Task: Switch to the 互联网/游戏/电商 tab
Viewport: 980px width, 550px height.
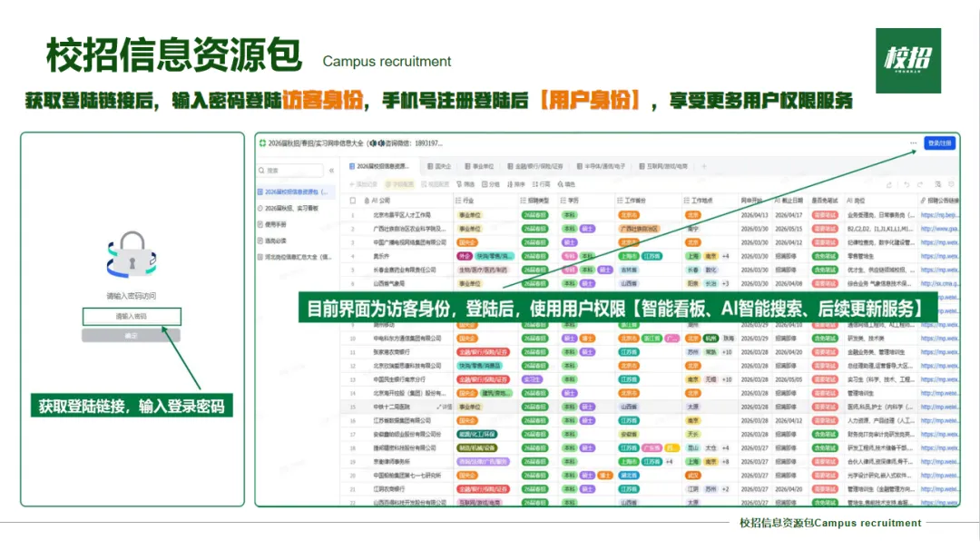Action: click(x=663, y=166)
